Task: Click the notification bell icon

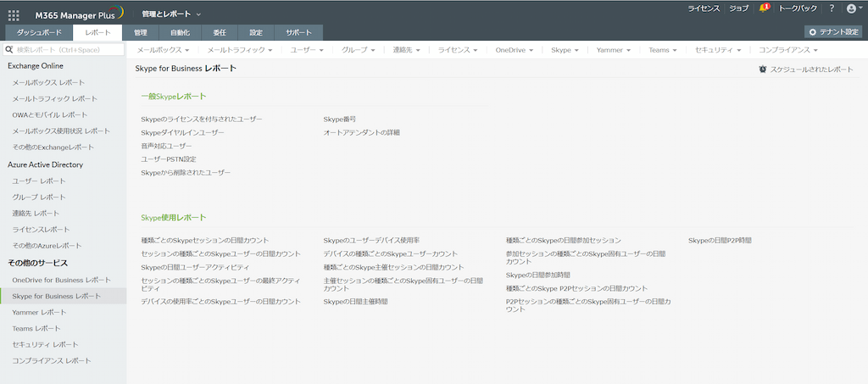Action: (763, 8)
